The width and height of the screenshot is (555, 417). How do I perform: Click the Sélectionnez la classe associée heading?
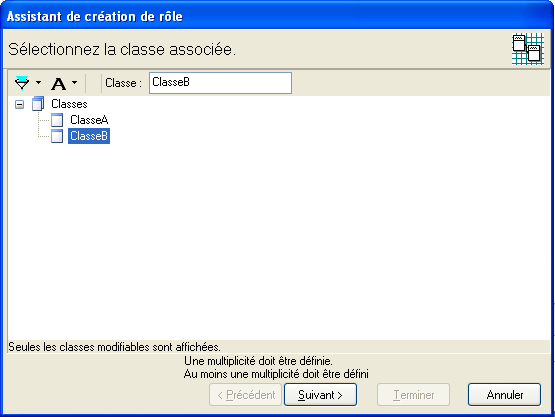pos(122,50)
